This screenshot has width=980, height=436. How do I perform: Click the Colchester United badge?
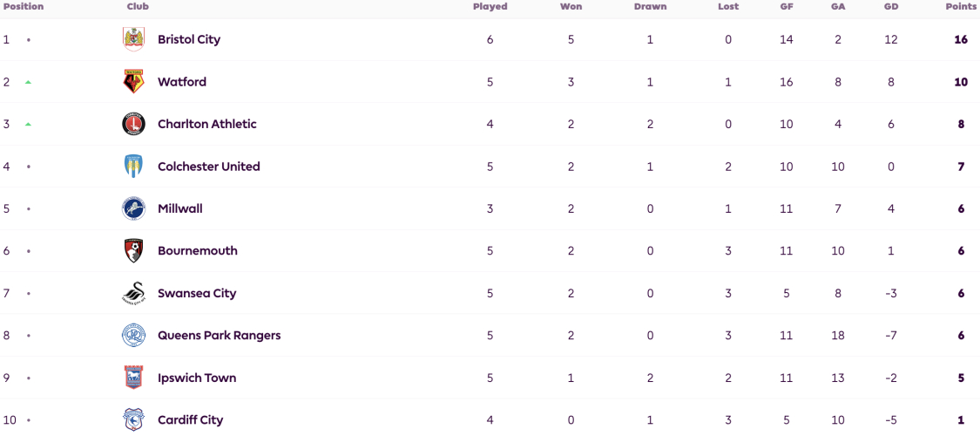click(133, 167)
